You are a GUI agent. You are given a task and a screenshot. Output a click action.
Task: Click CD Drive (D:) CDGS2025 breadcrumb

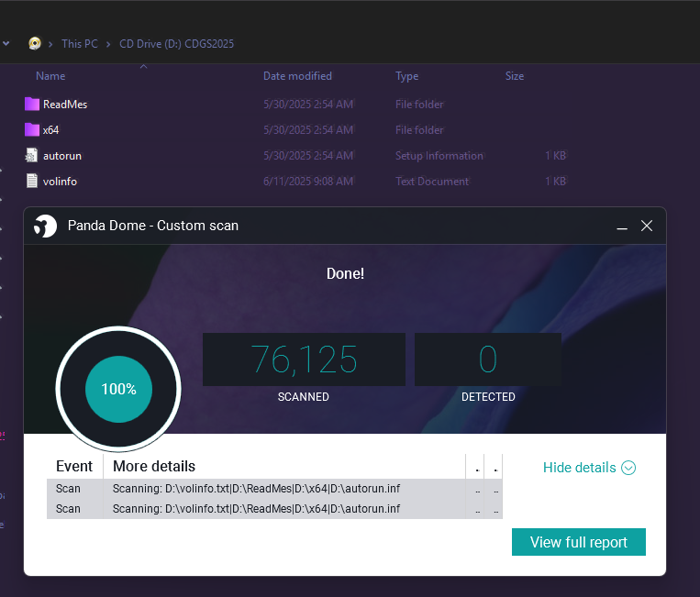click(176, 44)
